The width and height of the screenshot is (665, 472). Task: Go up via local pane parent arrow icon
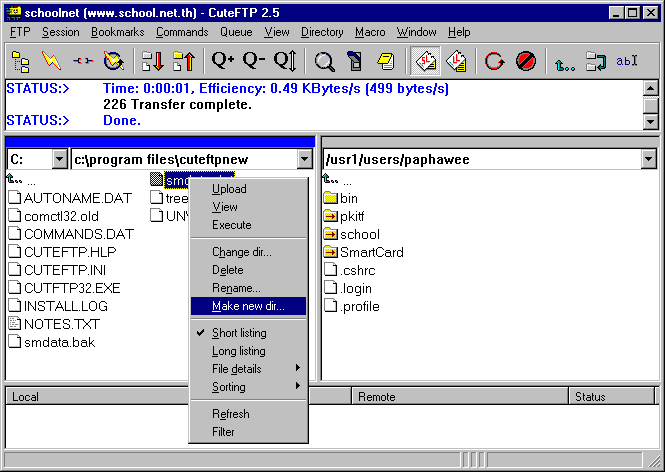point(14,180)
